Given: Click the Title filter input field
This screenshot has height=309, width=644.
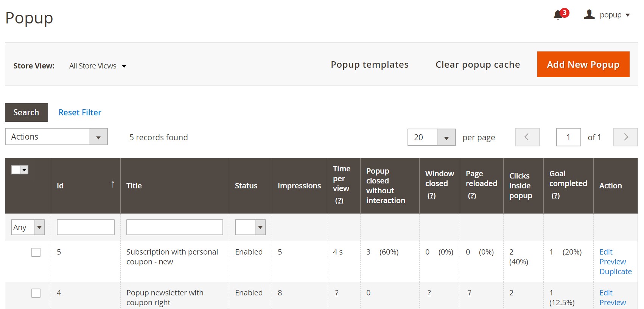Looking at the screenshot, I should coord(174,227).
